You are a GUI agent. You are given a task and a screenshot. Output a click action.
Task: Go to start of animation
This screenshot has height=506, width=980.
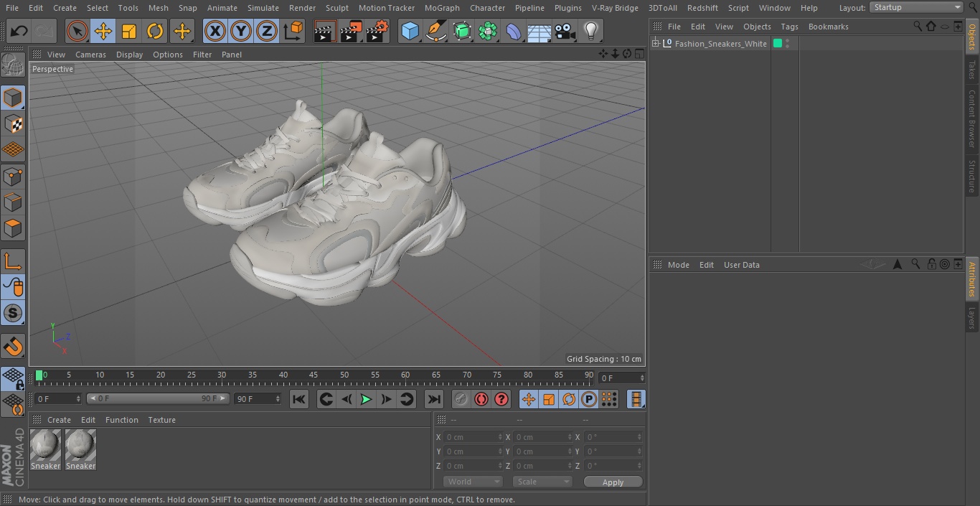coord(299,399)
